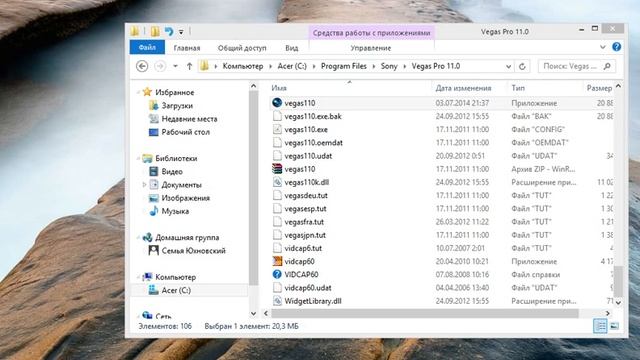This screenshot has height=360, width=640.
Task: Open Customize Quick Access Toolbar dropdown
Action: pyautogui.click(x=181, y=32)
